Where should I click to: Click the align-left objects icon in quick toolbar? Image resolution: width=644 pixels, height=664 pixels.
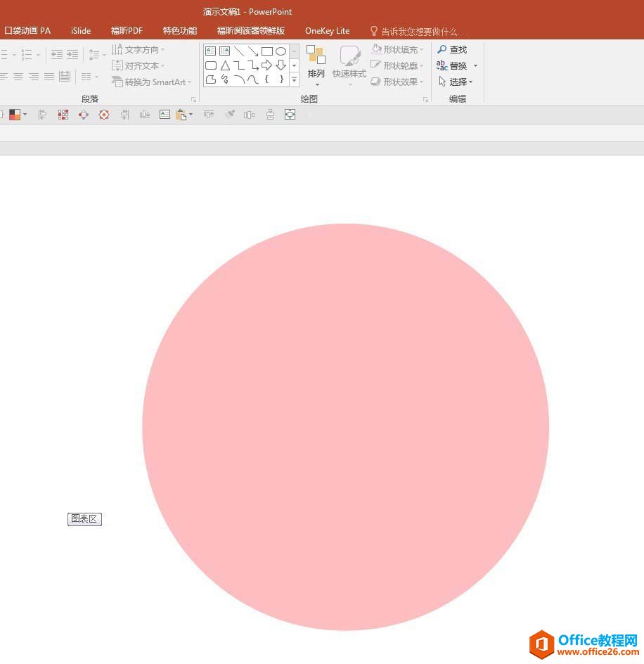pos(42,115)
